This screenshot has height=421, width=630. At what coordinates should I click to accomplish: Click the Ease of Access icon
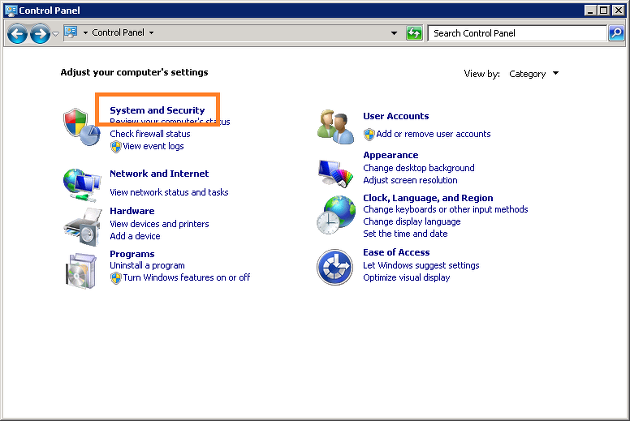335,267
